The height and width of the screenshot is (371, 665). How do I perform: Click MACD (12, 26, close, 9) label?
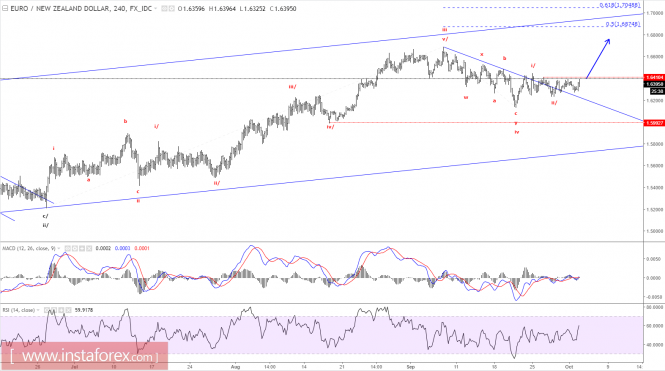point(29,248)
